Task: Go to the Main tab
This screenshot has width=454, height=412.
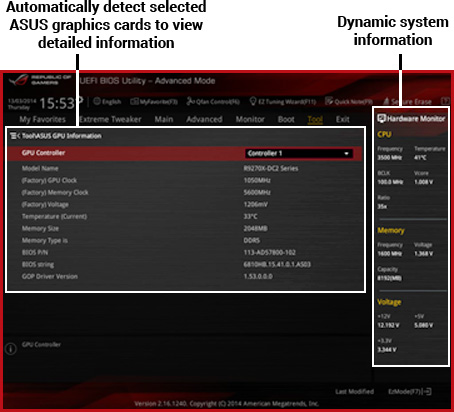Action: [x=164, y=119]
